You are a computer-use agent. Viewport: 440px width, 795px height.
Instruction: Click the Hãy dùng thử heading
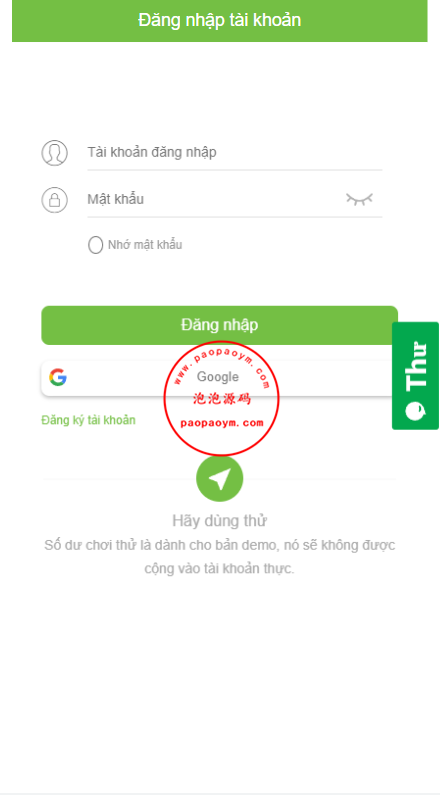[219, 521]
